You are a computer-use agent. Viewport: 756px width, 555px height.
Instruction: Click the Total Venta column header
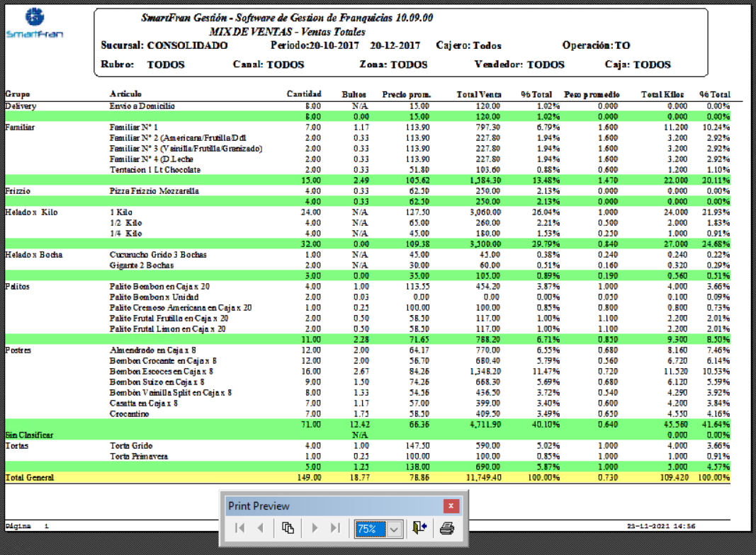(479, 94)
